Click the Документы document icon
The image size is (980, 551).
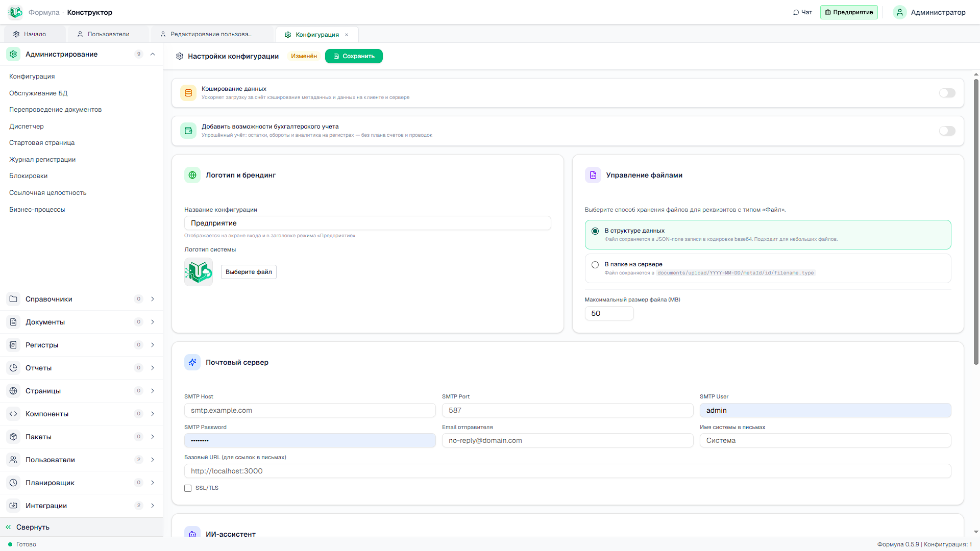[x=14, y=322]
